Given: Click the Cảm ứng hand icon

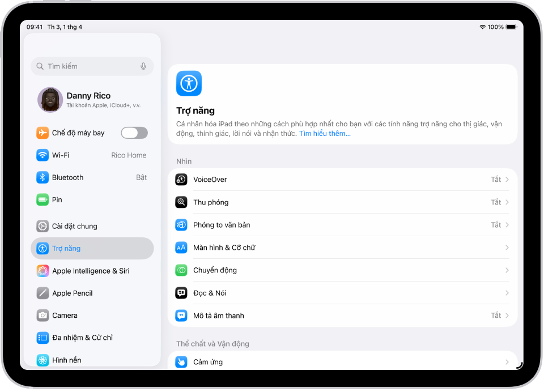Looking at the screenshot, I should point(181,362).
